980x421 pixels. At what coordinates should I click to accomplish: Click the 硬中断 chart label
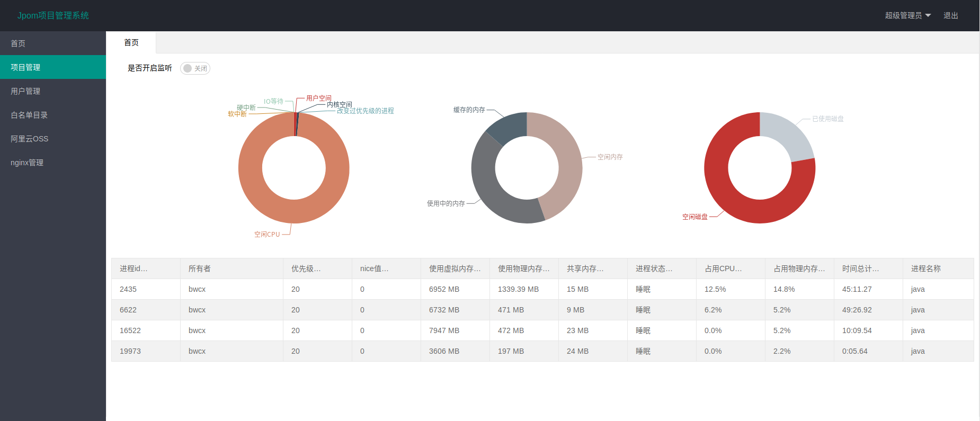tap(246, 108)
